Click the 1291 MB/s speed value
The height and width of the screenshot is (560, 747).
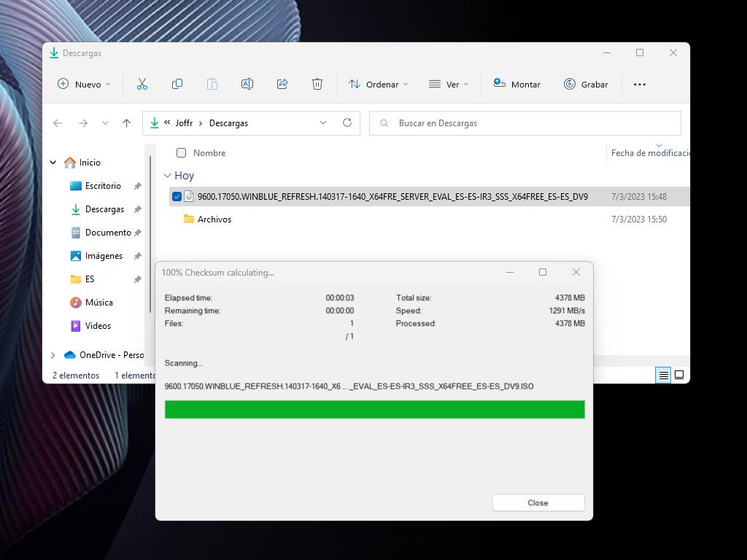pos(567,311)
